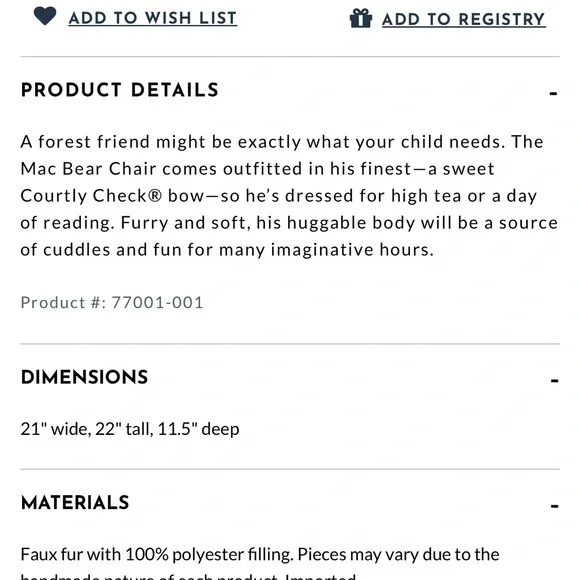Click the 77001-001 product number
Screen dimensions: 580x580
click(158, 303)
